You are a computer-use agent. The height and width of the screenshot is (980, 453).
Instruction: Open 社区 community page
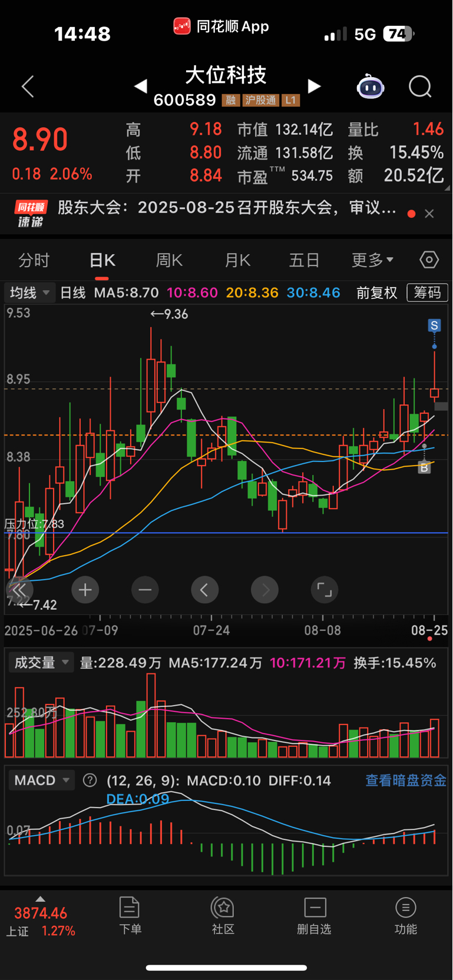pyautogui.click(x=223, y=916)
